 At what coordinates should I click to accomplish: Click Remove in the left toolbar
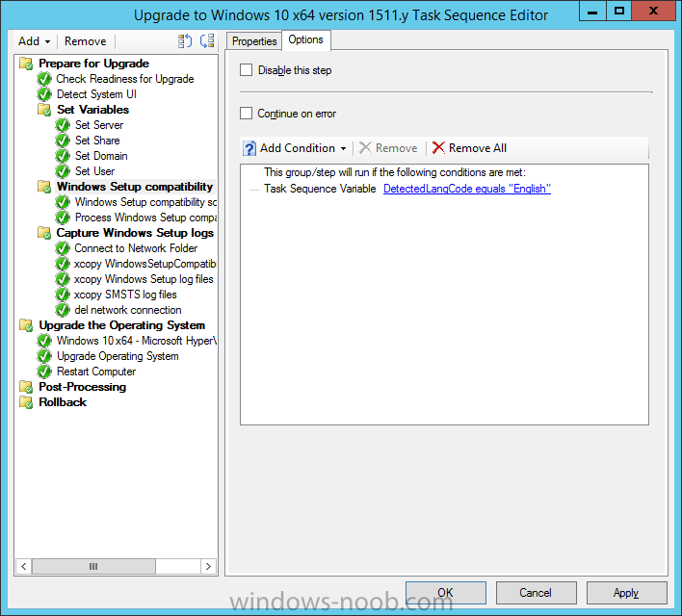85,41
